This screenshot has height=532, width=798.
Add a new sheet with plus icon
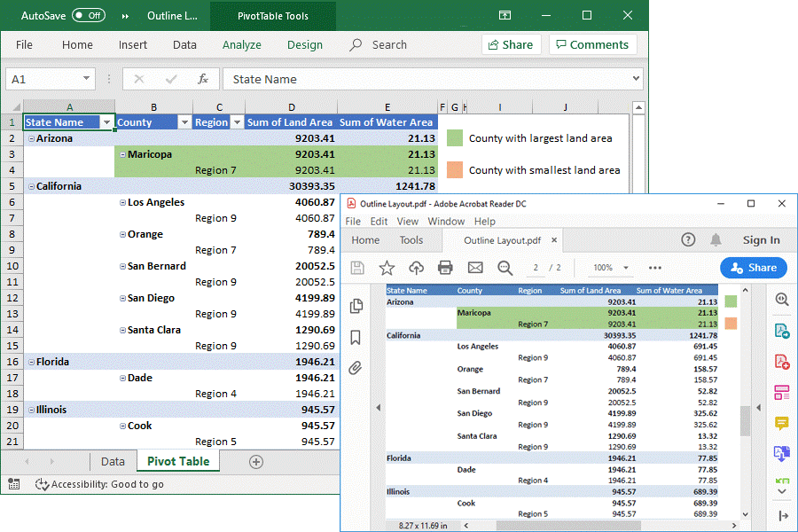point(256,461)
